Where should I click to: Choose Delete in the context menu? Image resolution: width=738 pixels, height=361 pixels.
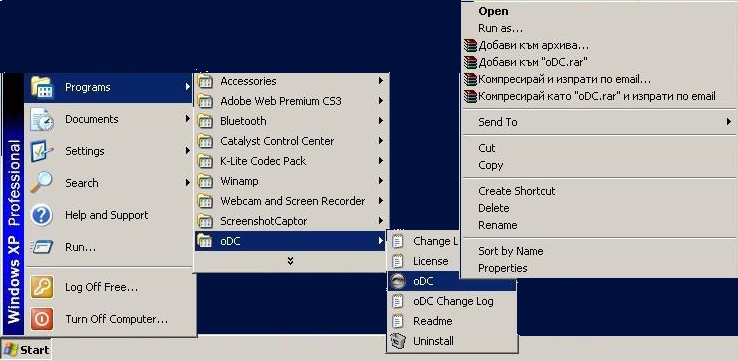point(493,208)
